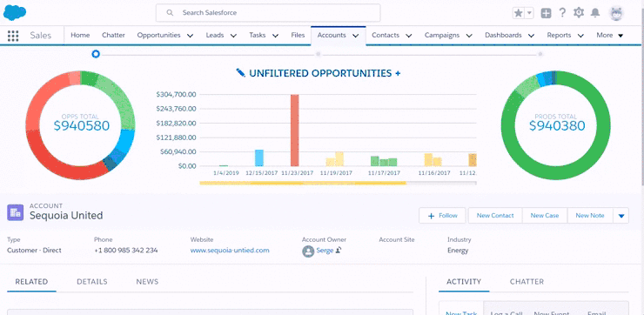This screenshot has width=644, height=315.
Task: Click the $940580 opps total value
Action: pos(82,126)
